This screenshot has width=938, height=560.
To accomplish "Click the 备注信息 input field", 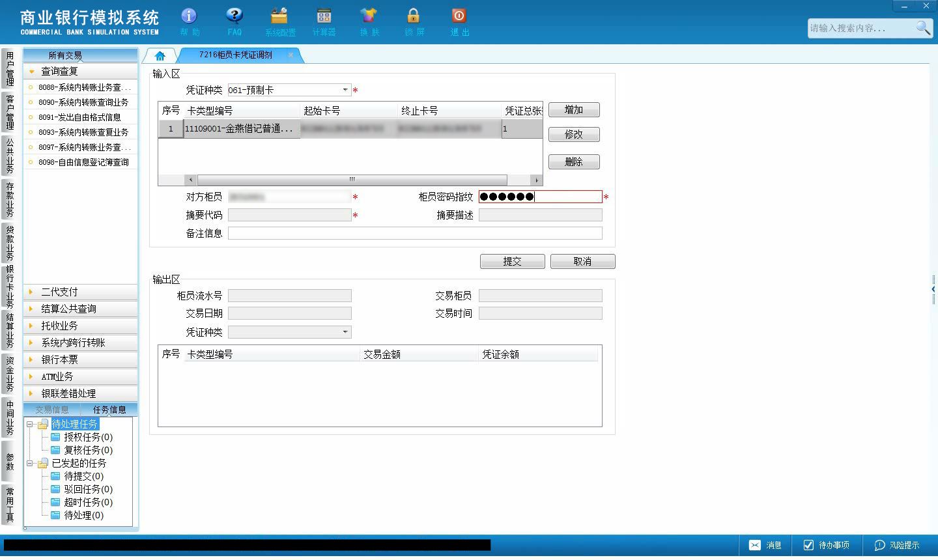I will coord(415,233).
